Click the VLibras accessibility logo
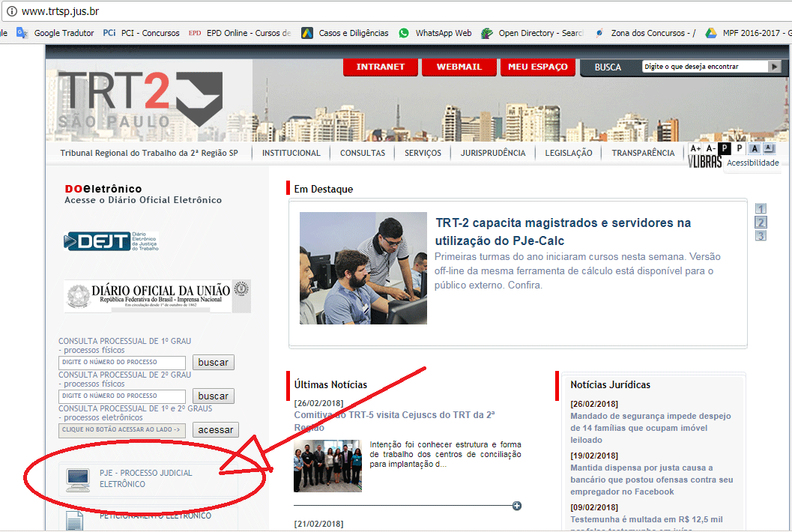792x532 pixels. coord(704,162)
